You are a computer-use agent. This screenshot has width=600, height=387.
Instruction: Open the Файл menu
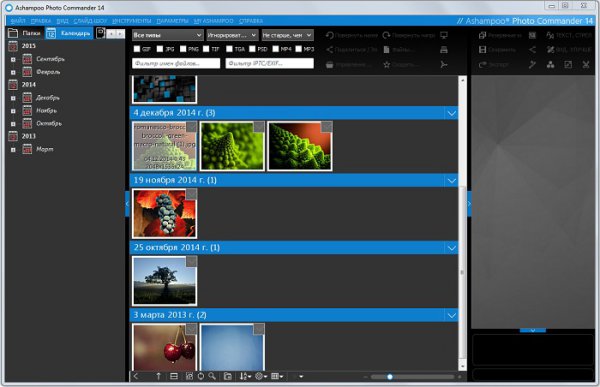(18, 21)
